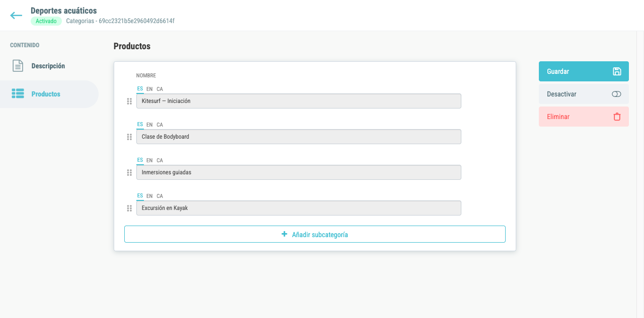The image size is (644, 318).
Task: Click the Desactivar button label
Action: click(x=561, y=94)
